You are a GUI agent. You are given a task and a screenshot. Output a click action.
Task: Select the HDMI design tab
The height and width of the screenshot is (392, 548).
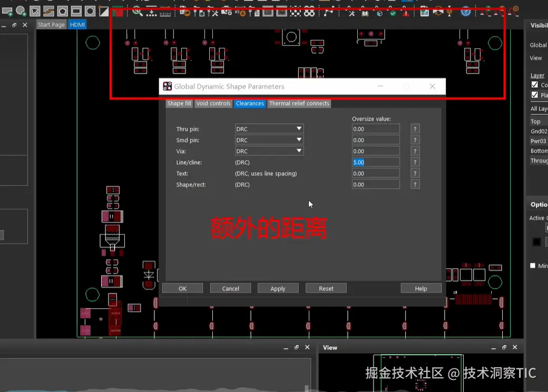click(x=77, y=24)
